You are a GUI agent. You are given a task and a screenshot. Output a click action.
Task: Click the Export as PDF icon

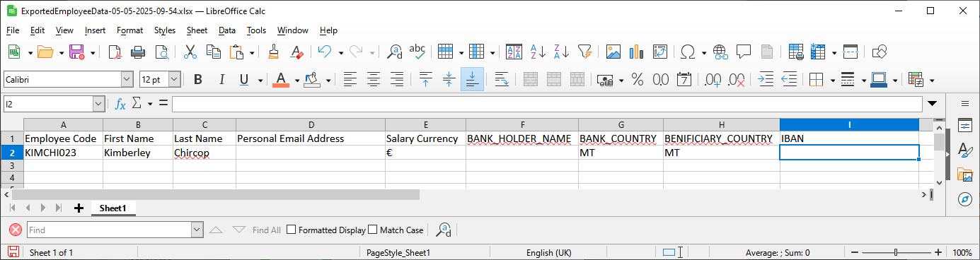[x=115, y=52]
